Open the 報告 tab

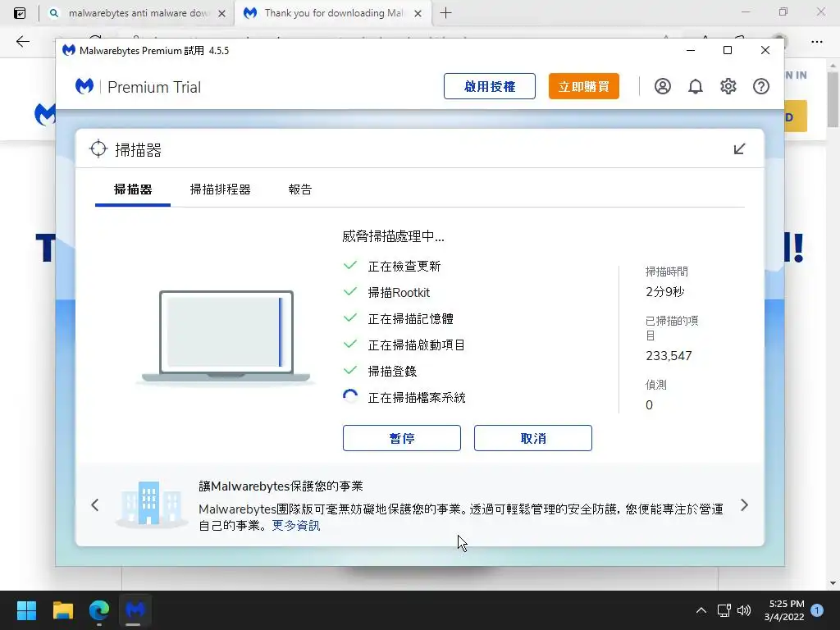[300, 189]
